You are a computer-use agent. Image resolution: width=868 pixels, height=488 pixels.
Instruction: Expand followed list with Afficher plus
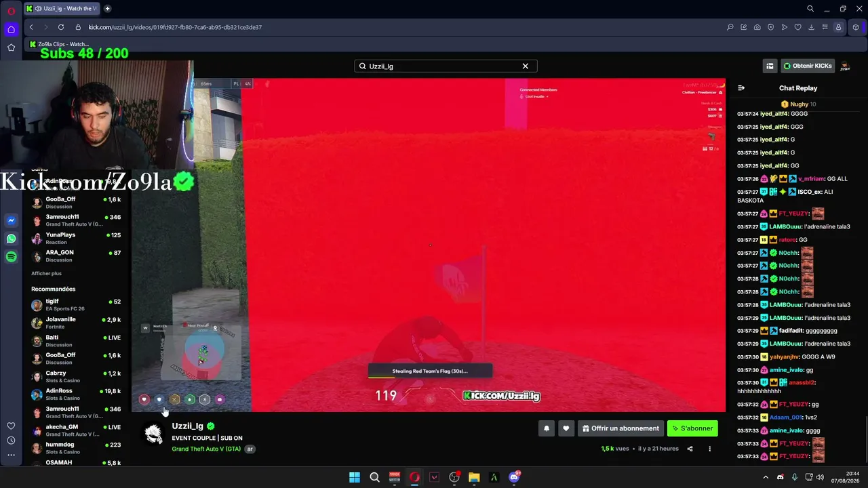tap(46, 273)
